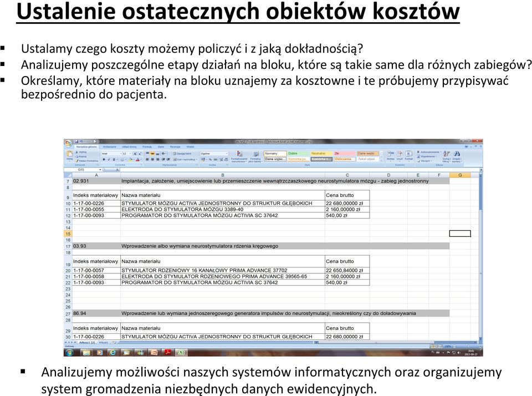Click the Wklej paste icon
This screenshot has height=396, width=532.
[70, 153]
